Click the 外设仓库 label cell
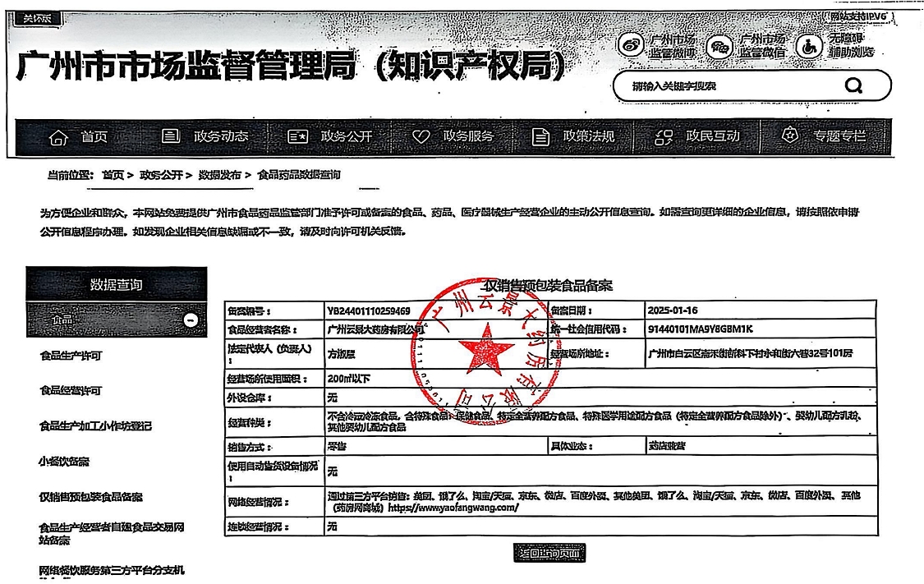The image size is (924, 584). tap(274, 398)
